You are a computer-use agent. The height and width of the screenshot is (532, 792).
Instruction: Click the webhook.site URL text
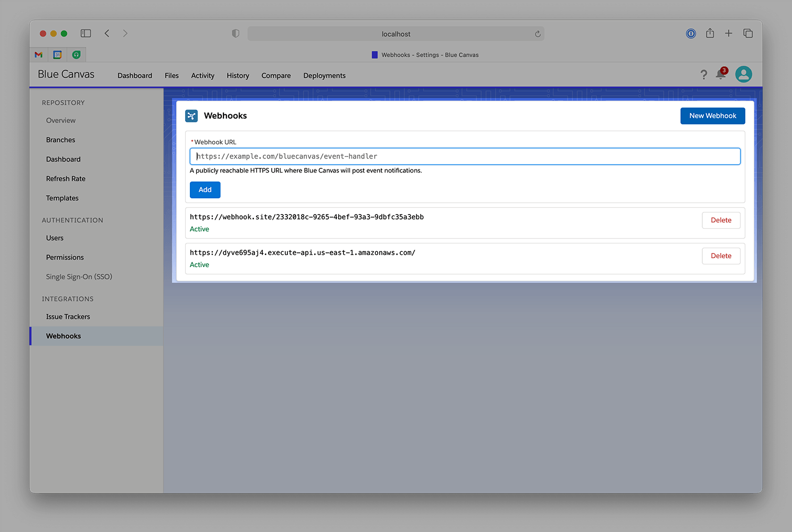[307, 217]
